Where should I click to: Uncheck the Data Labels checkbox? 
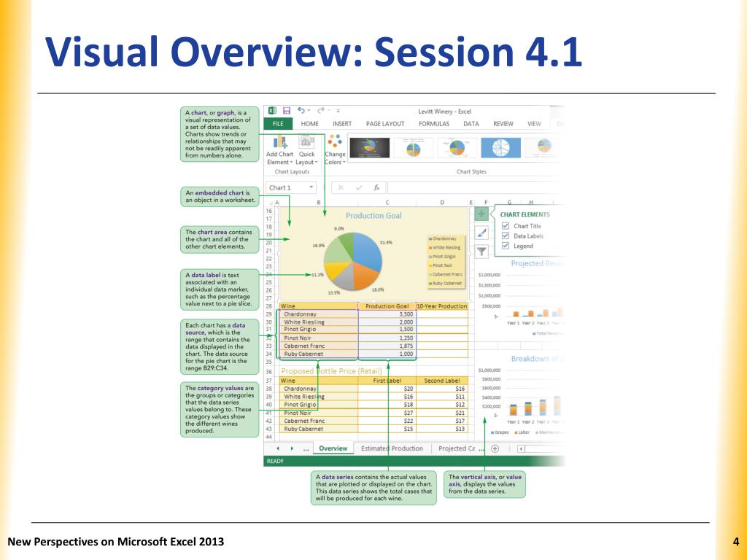pos(506,236)
